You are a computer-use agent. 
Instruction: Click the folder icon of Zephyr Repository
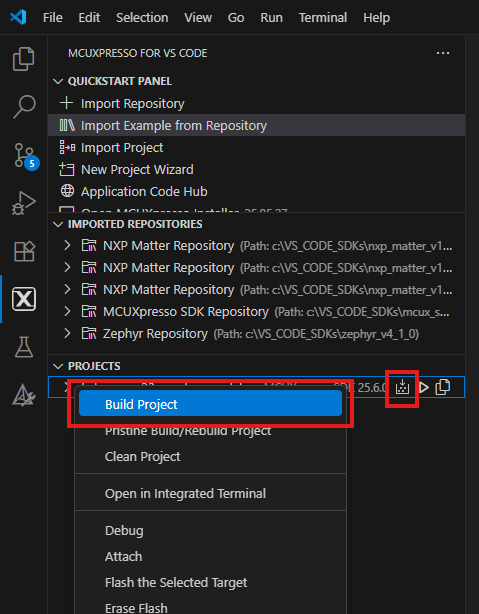pyautogui.click(x=89, y=334)
